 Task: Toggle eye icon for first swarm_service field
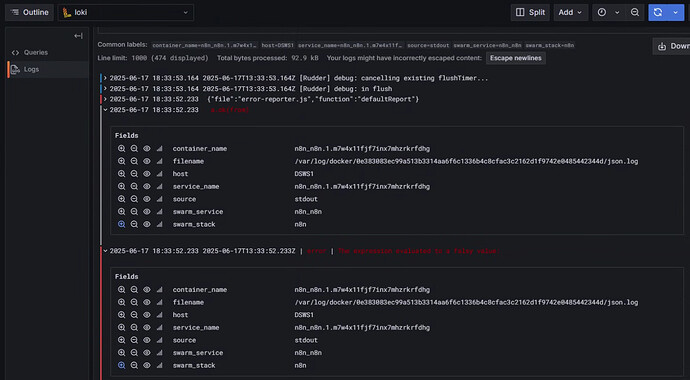(x=147, y=212)
